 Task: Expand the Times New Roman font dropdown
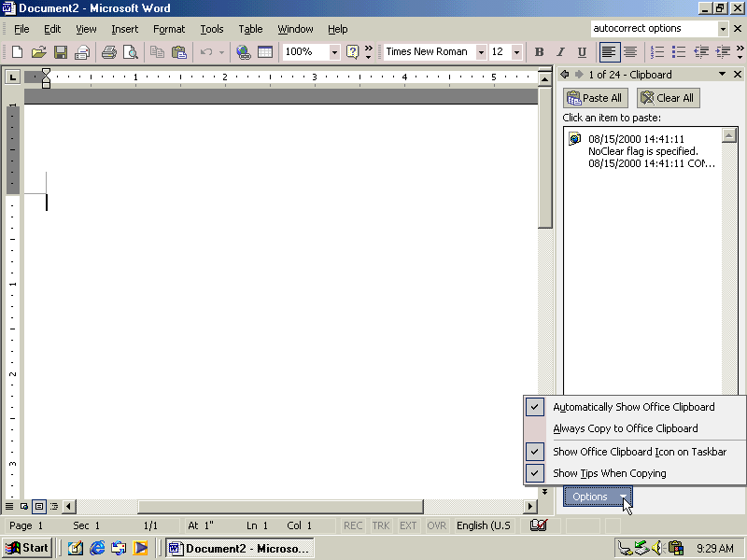[481, 52]
